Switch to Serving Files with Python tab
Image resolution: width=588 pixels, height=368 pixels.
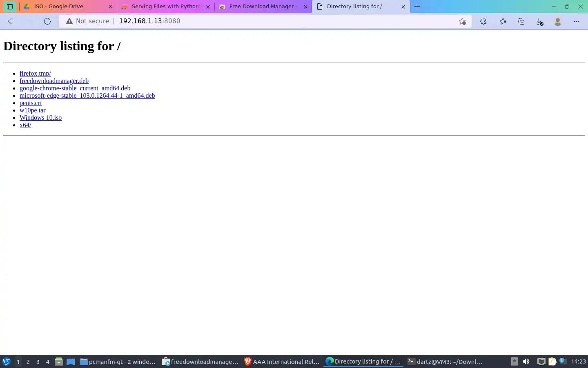pyautogui.click(x=165, y=7)
